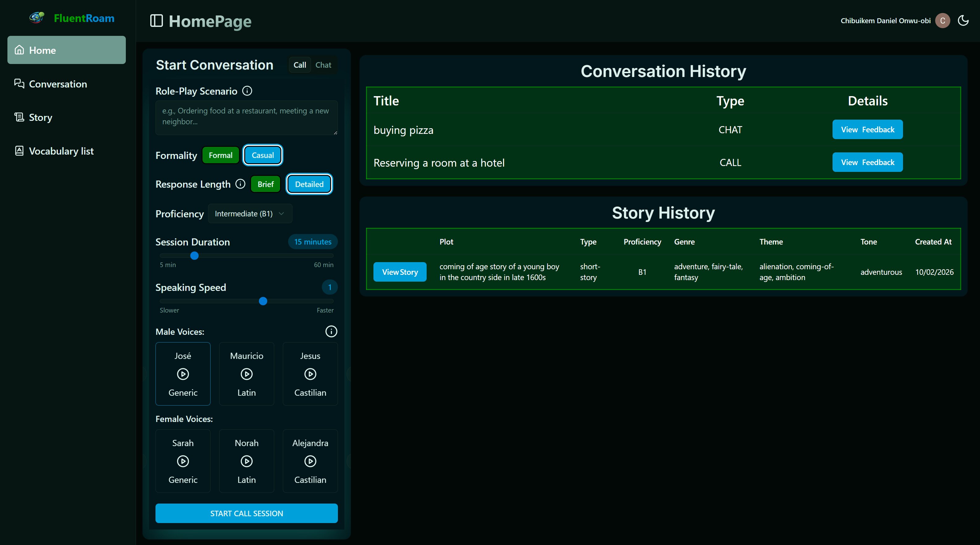View feedback for buying pizza
980x545 pixels.
coord(867,130)
